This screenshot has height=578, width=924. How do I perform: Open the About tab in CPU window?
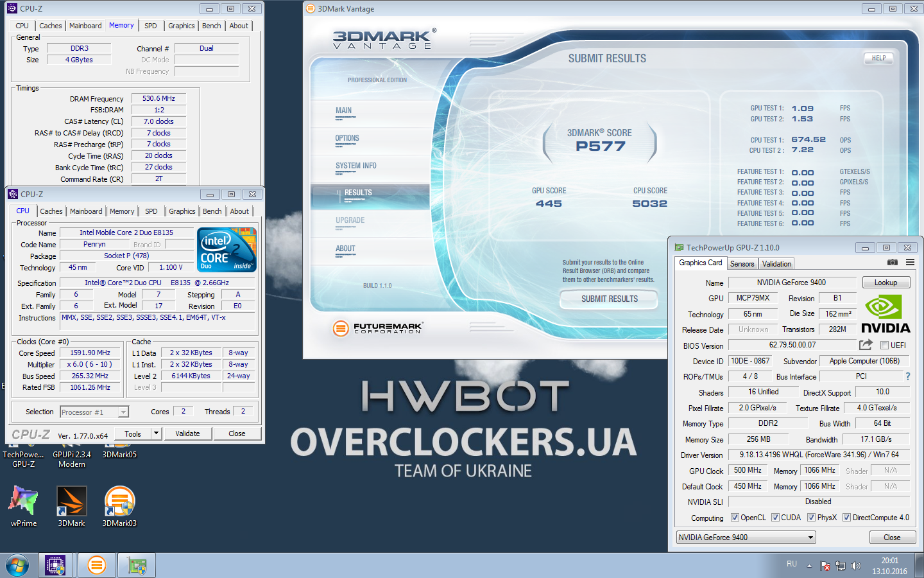click(x=239, y=211)
